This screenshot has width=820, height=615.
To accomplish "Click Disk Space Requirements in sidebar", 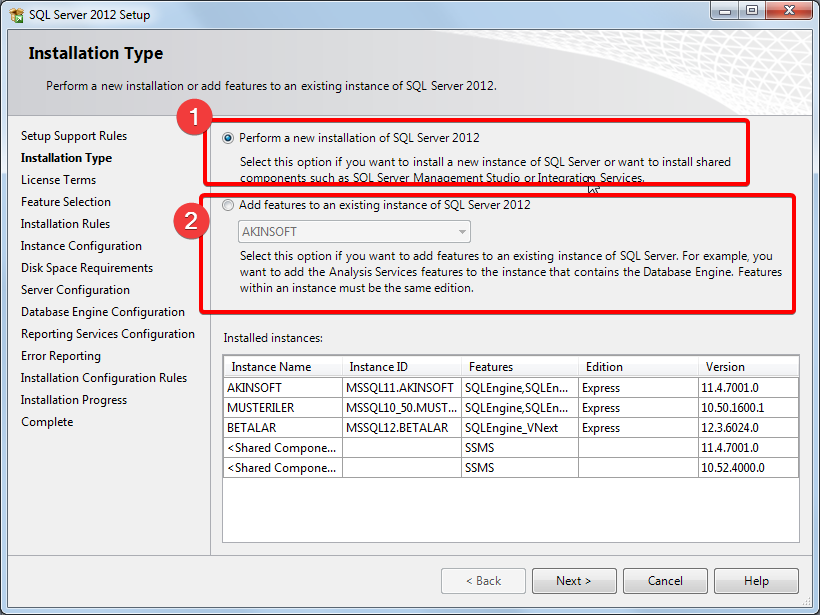I will point(87,268).
